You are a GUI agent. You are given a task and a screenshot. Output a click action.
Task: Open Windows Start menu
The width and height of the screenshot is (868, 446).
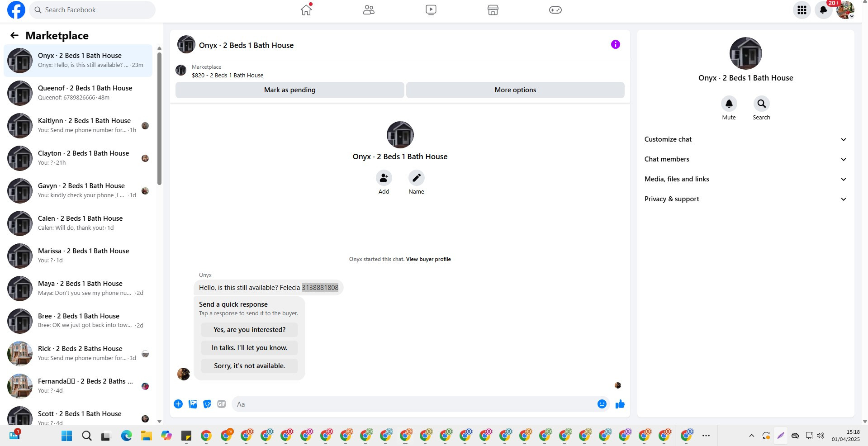(67, 436)
